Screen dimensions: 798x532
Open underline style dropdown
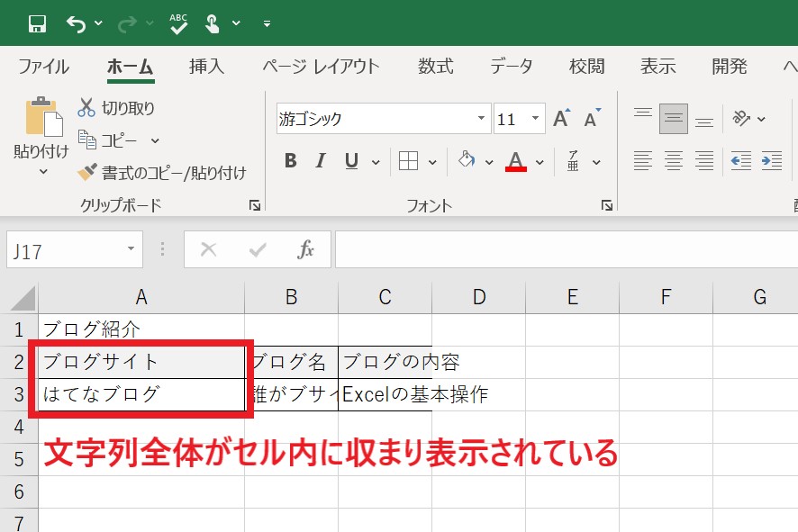376,162
